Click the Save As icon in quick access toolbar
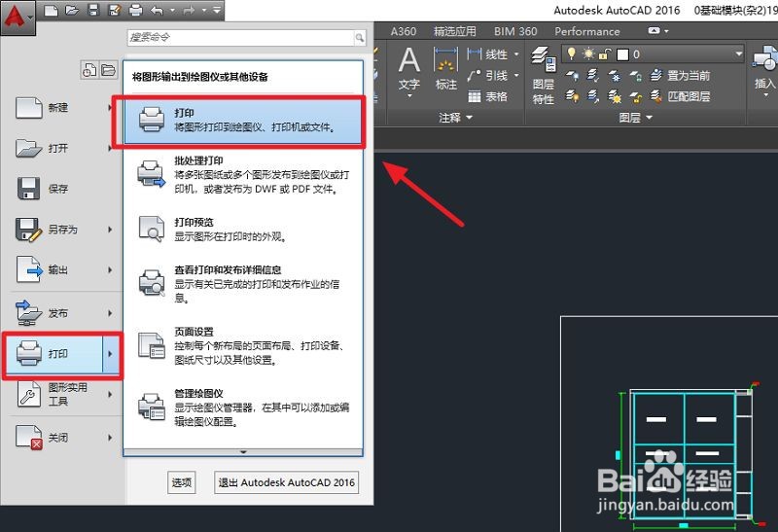The width and height of the screenshot is (778, 532). [115, 10]
